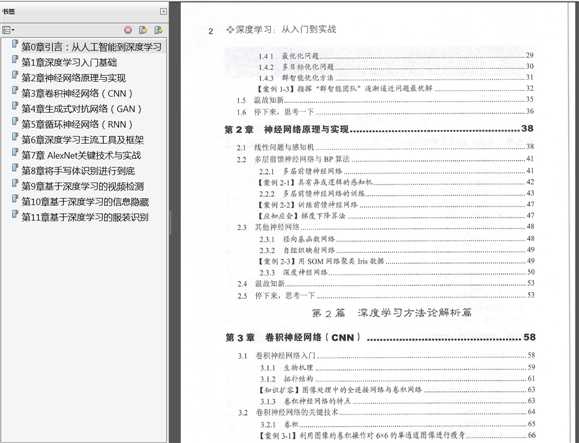579x443 pixels.
Task: Click the 第2章 神经网络原理与实现 heading in page
Action: (x=287, y=130)
